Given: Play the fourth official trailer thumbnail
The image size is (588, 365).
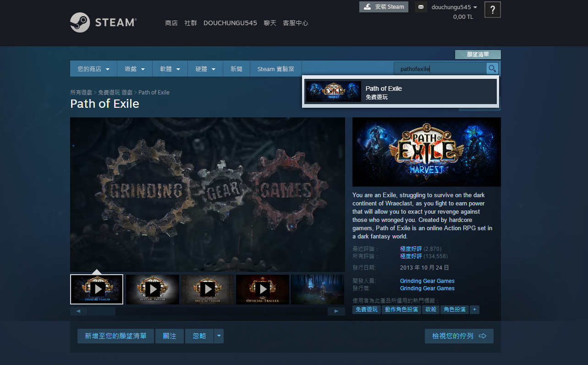Looking at the screenshot, I should tap(263, 289).
